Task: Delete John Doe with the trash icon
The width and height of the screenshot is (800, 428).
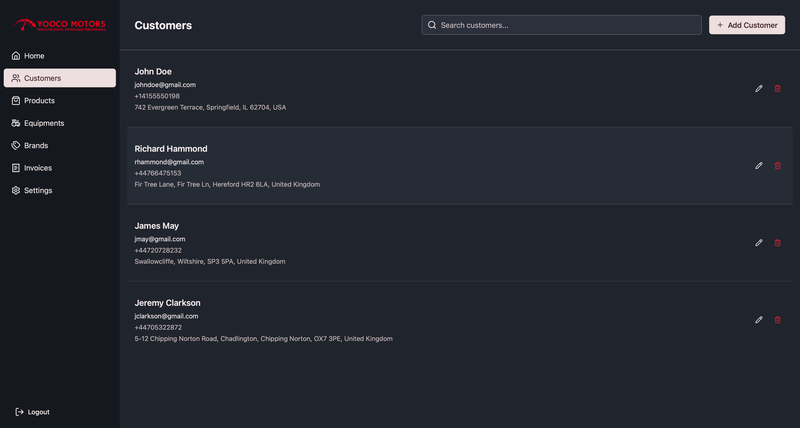Action: click(778, 89)
